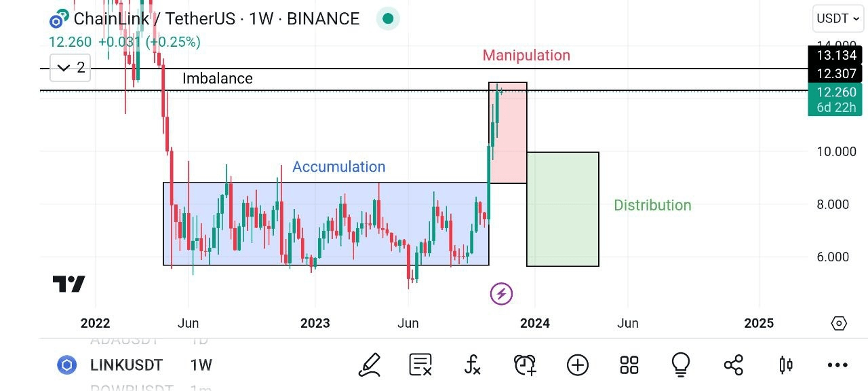Click the green market status dot

[x=388, y=19]
